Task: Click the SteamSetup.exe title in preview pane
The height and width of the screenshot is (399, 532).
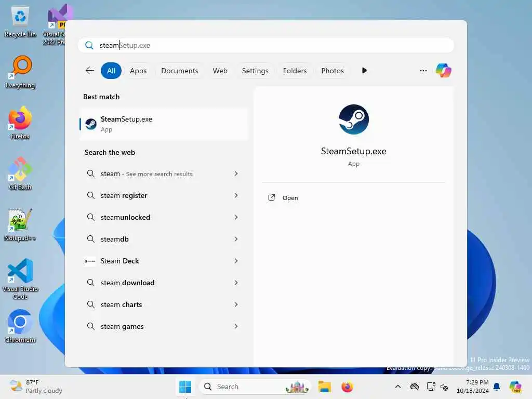Action: (x=353, y=151)
